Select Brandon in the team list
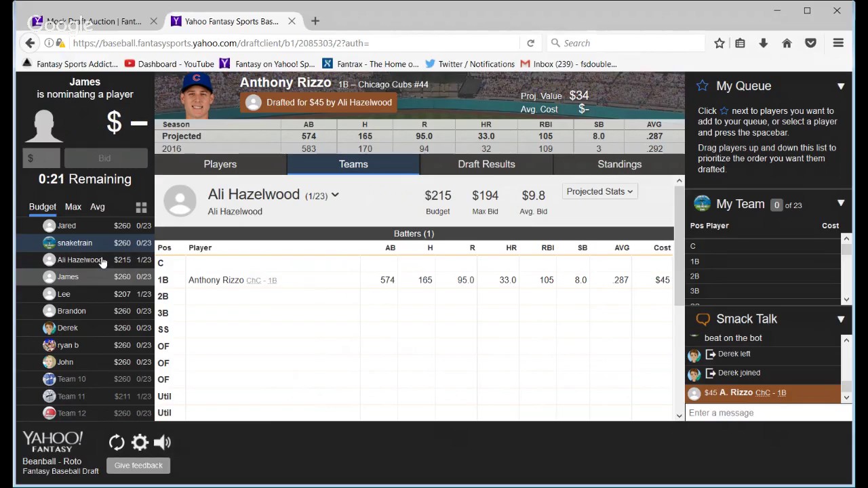Screen dimensions: 868x488 coord(86,311)
